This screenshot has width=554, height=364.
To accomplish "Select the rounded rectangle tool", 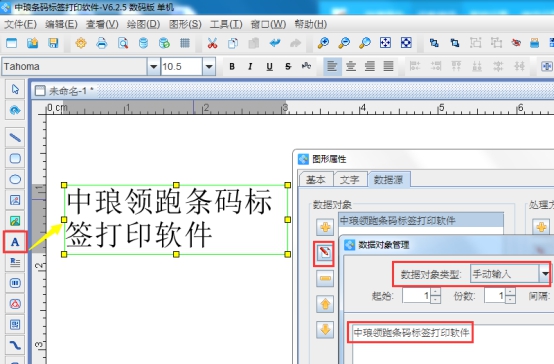I will point(15,158).
